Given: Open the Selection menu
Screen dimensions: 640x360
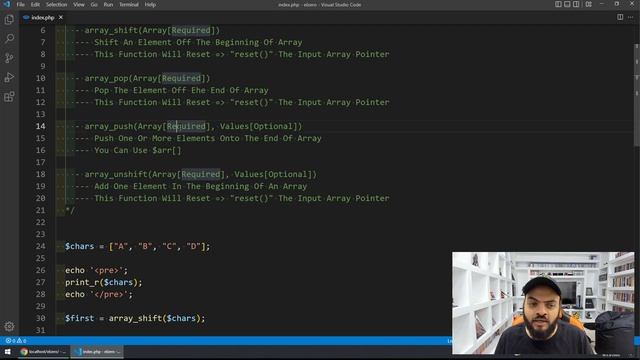Looking at the screenshot, I should 56,4.
